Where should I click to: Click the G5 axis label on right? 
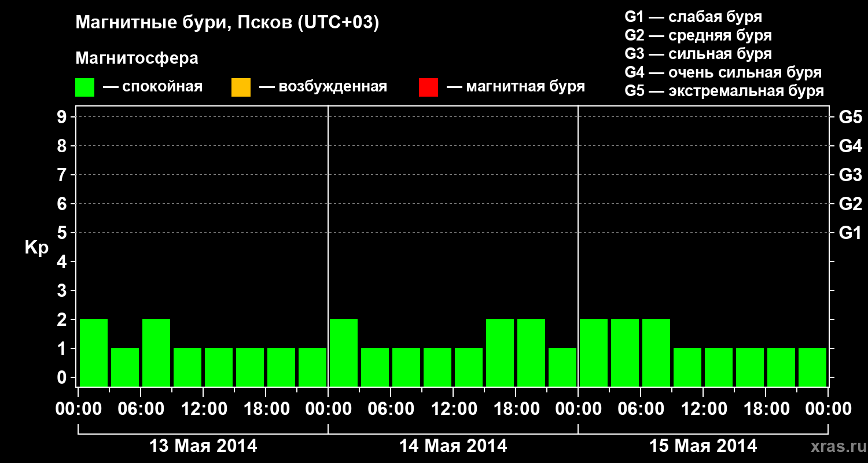click(850, 117)
